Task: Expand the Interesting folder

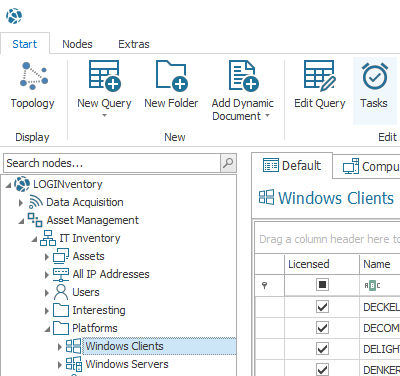Action: tap(47, 310)
